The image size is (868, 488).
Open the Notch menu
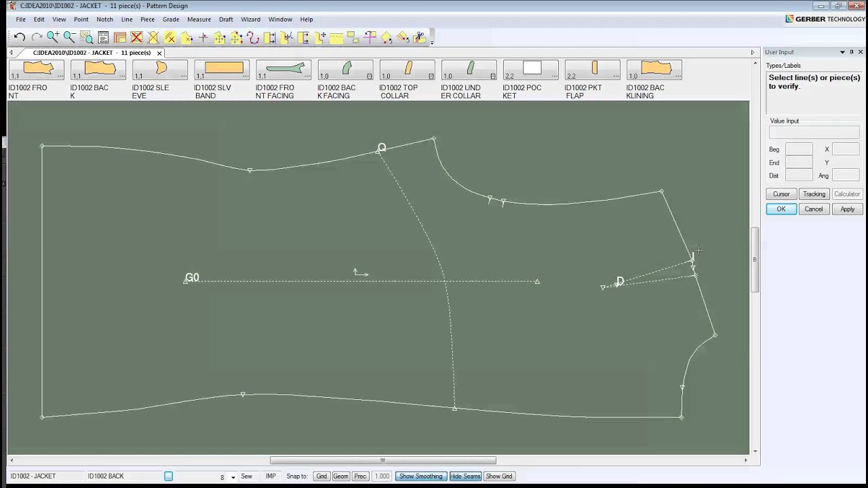tap(104, 20)
